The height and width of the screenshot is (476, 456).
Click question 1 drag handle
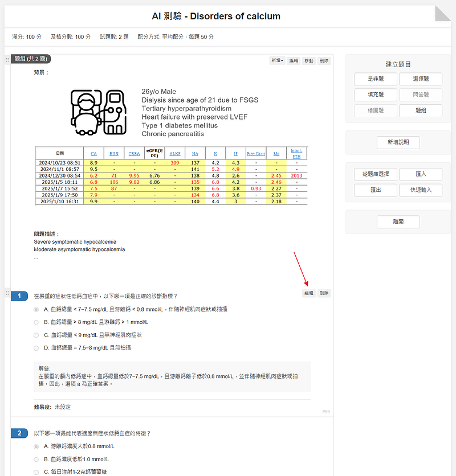pyautogui.click(x=7, y=293)
